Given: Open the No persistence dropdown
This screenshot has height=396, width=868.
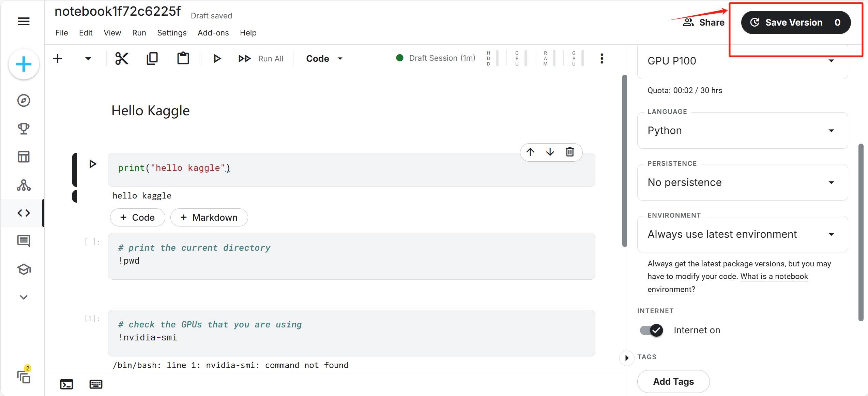Looking at the screenshot, I should click(x=742, y=182).
